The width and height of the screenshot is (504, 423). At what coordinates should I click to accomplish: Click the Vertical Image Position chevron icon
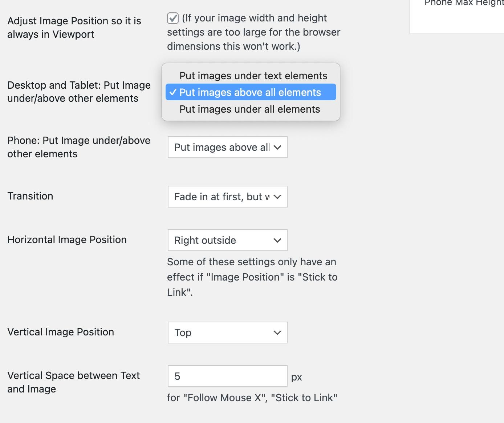277,333
